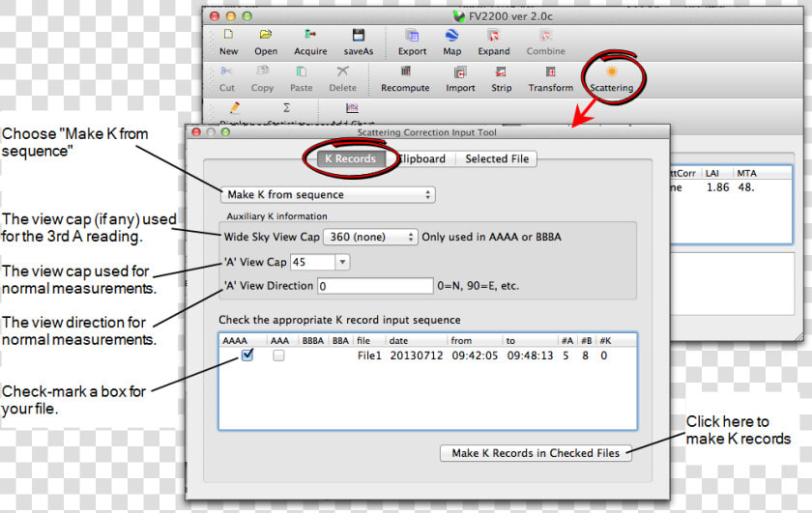Close the Scattering Correction Input Tool window
The width and height of the screenshot is (812, 513).
pos(196,132)
